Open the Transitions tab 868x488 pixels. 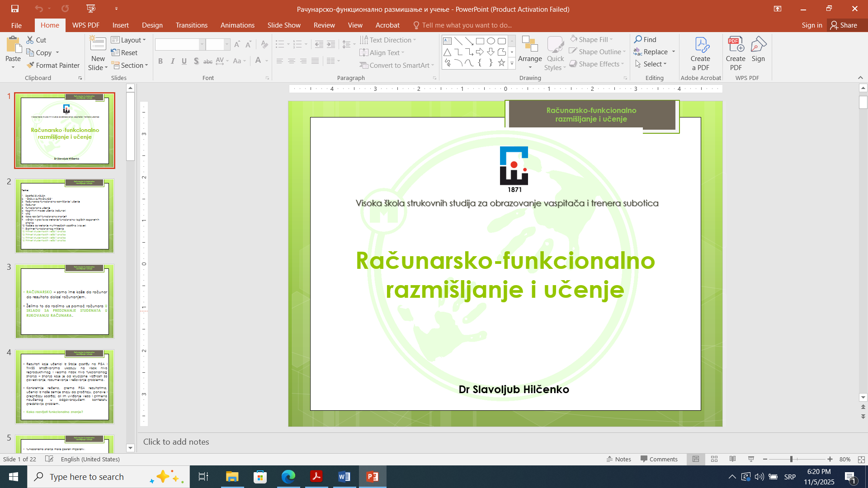(x=192, y=25)
